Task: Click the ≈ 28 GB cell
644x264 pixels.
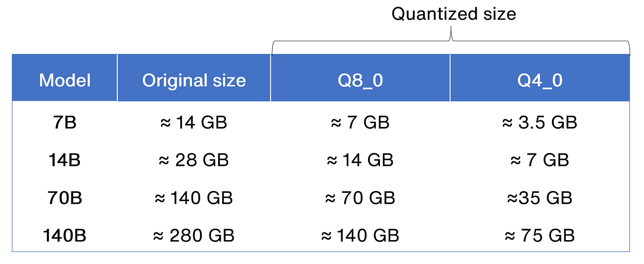Action: click(194, 160)
